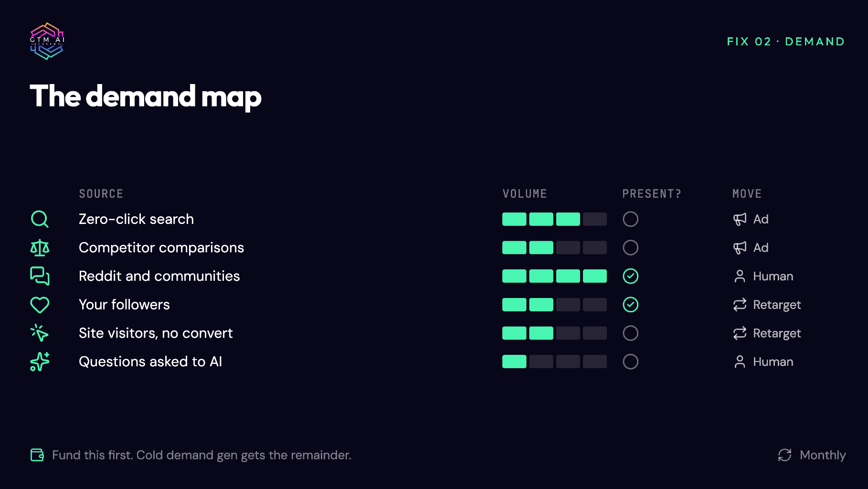
Task: Click the wallet icon in the footer
Action: 37,455
